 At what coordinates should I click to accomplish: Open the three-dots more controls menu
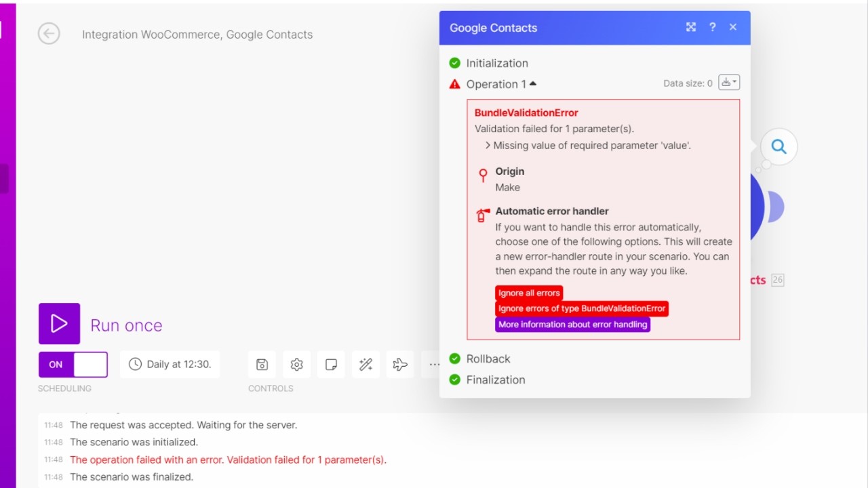coord(433,365)
